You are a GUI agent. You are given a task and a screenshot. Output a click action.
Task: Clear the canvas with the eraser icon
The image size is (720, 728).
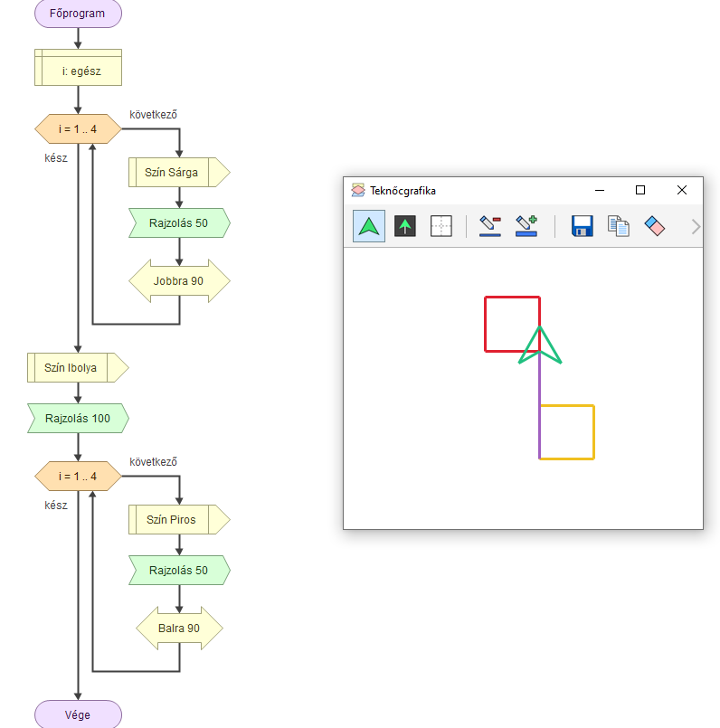coord(655,226)
